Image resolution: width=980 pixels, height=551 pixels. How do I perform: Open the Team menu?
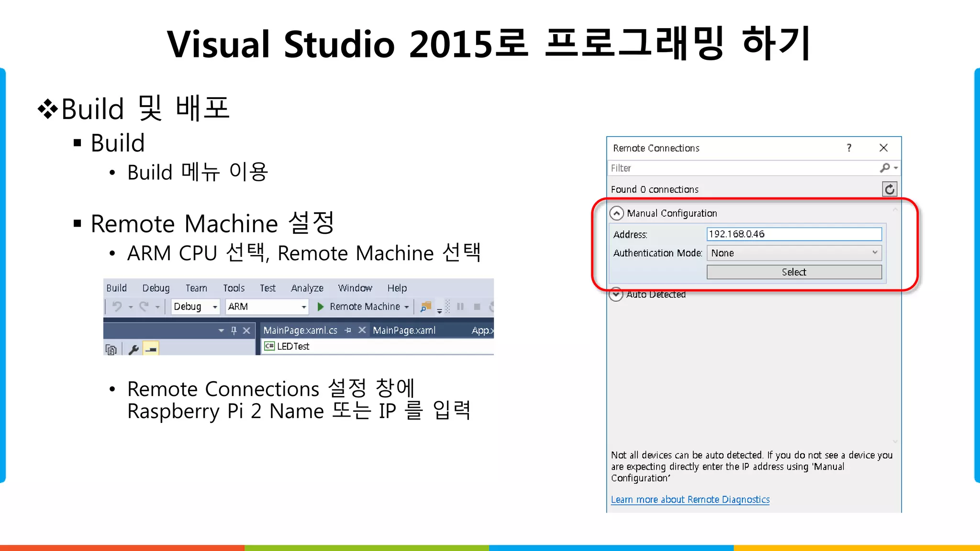[196, 288]
